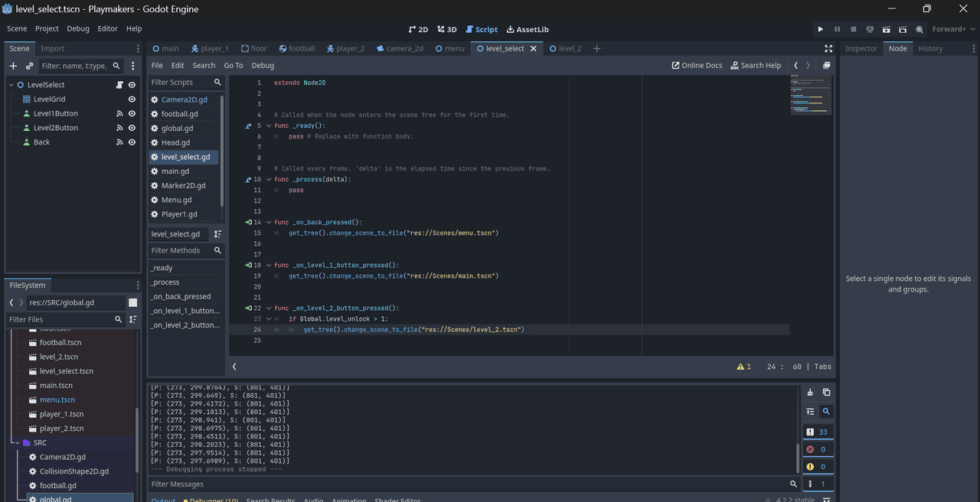Switch to the Inspector tab
The width and height of the screenshot is (980, 502).
click(861, 48)
